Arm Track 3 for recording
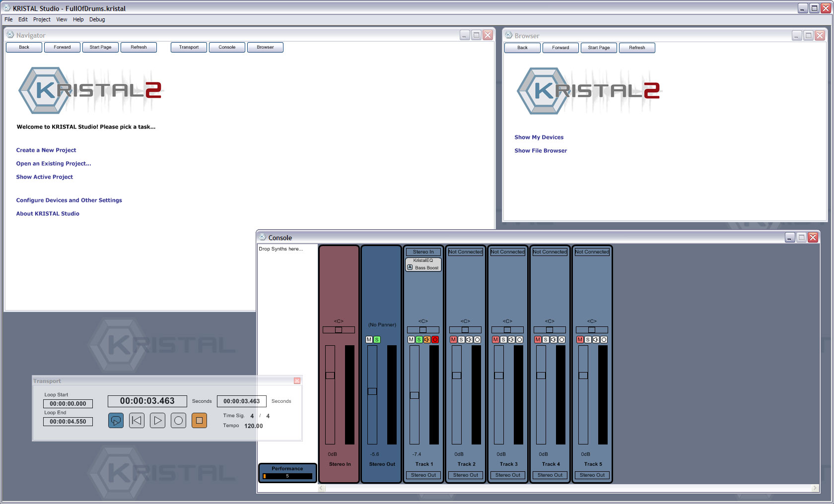 [519, 340]
